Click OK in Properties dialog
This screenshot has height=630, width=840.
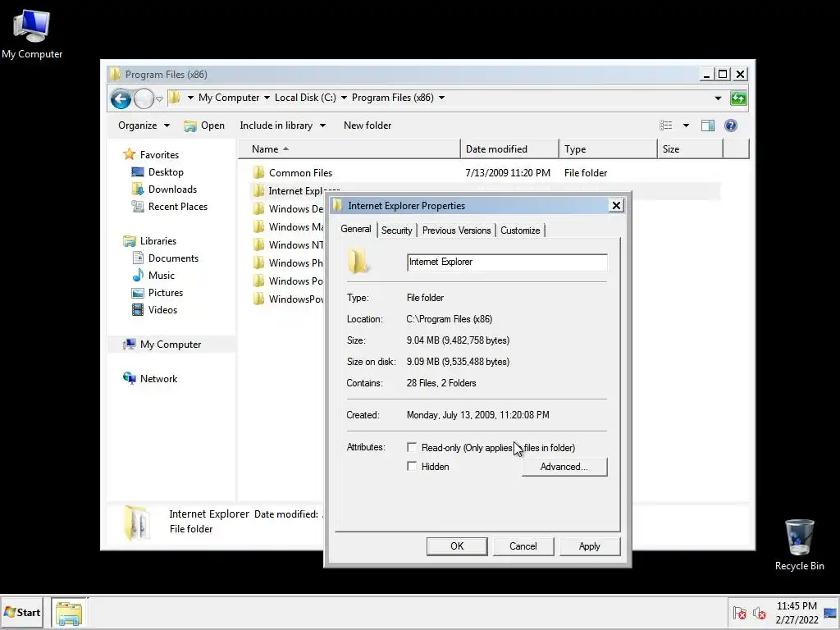(x=457, y=546)
